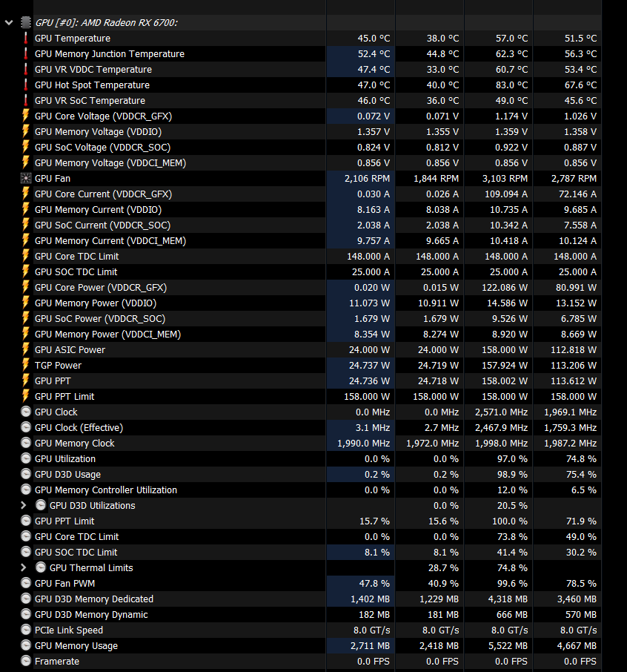Screen dimensions: 627x672
Task: Click lightning icon for GPU Core Power (VDDCR_GFX)
Action: pos(26,287)
